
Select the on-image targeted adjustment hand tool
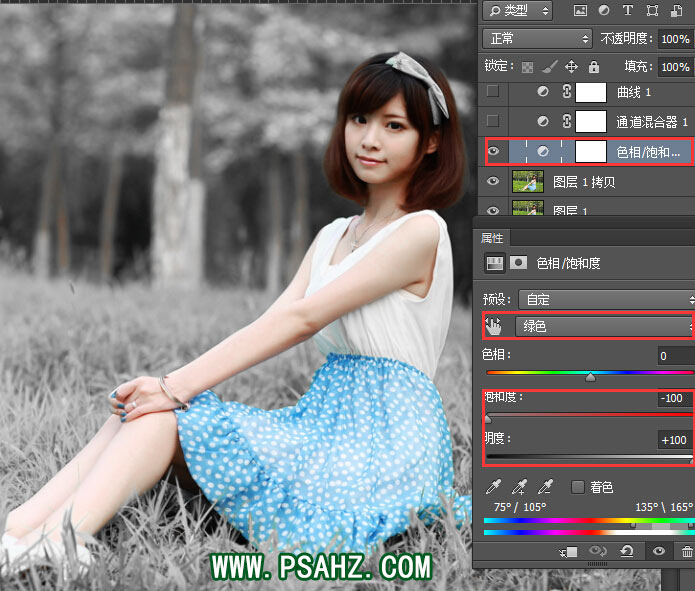pyautogui.click(x=494, y=326)
